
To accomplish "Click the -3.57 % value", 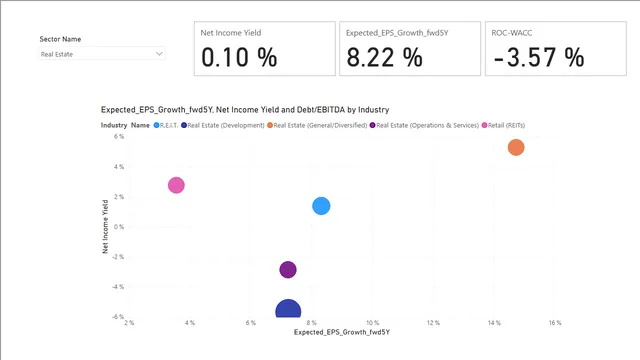I will [539, 57].
